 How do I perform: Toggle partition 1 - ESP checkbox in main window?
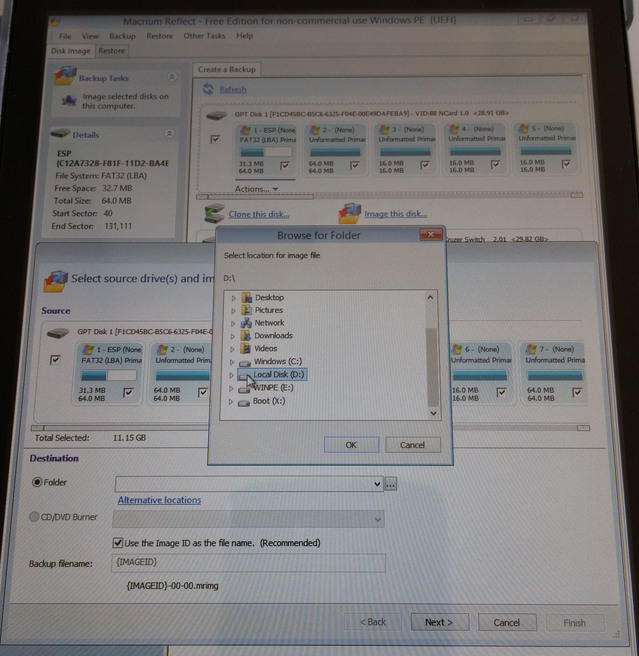[285, 166]
